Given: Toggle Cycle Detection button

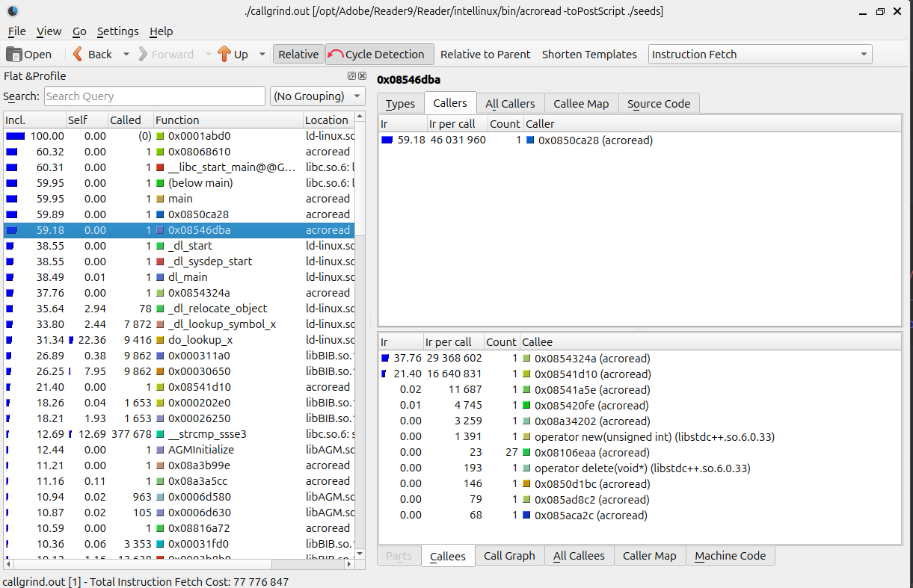Looking at the screenshot, I should click(x=379, y=55).
